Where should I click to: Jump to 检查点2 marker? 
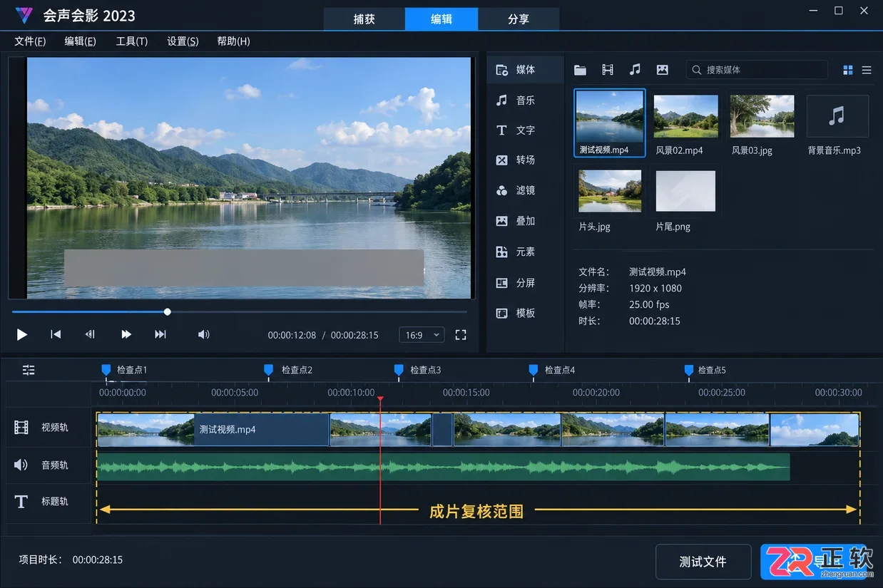(268, 370)
